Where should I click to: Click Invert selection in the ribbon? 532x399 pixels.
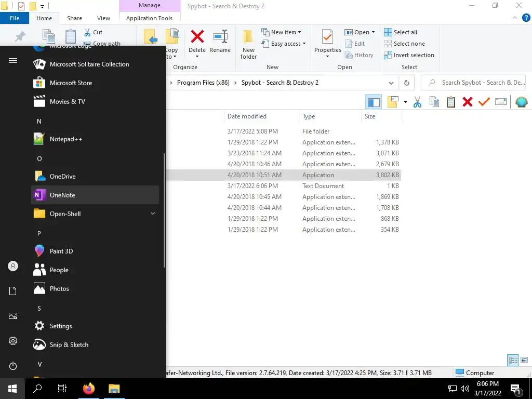pos(409,55)
